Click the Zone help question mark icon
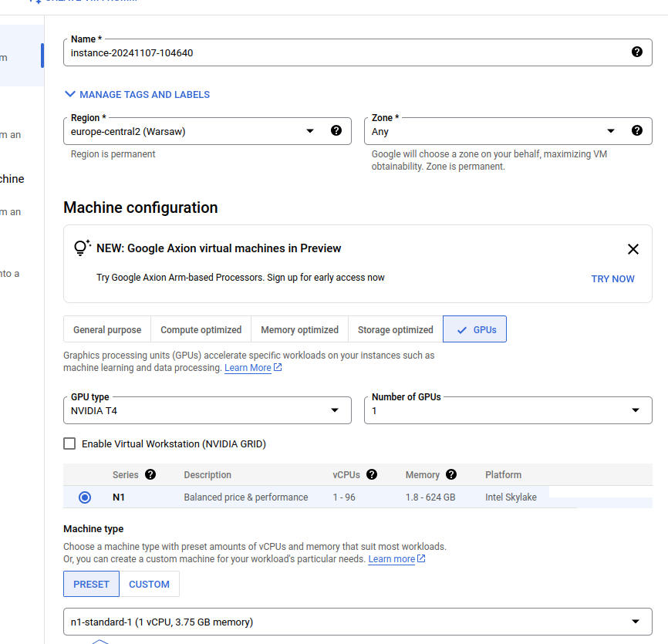 [636, 131]
